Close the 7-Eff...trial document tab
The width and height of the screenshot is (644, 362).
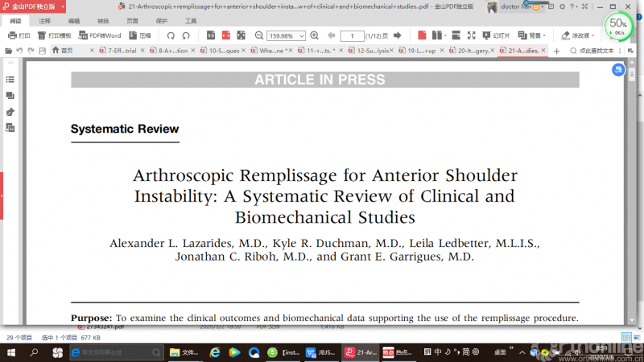point(142,51)
